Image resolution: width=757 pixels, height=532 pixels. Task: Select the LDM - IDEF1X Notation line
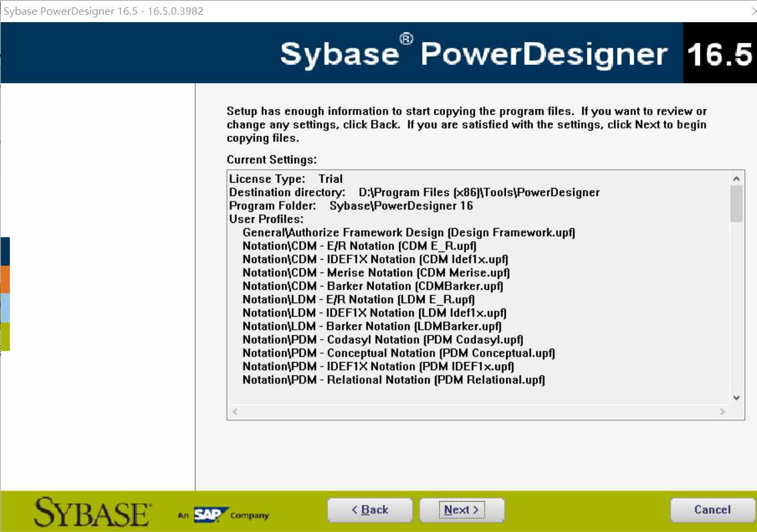375,313
